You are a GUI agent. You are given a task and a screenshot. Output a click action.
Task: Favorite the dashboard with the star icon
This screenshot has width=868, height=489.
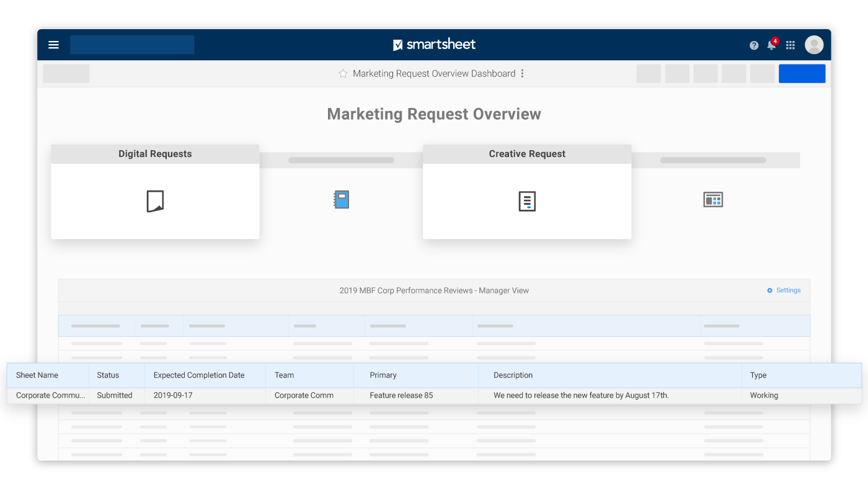[x=343, y=74]
